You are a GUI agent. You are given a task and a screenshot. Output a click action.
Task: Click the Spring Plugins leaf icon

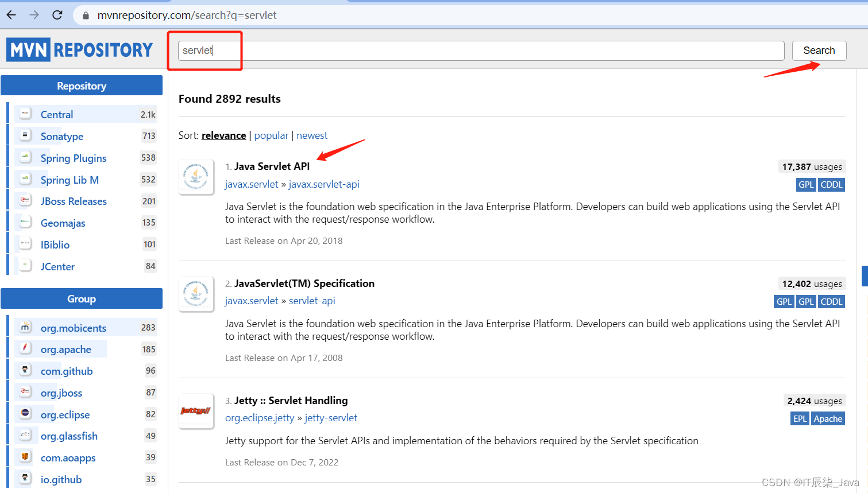(x=24, y=157)
